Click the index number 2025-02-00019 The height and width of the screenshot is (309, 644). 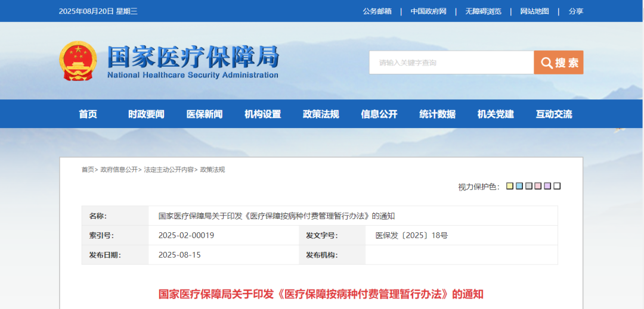point(186,235)
